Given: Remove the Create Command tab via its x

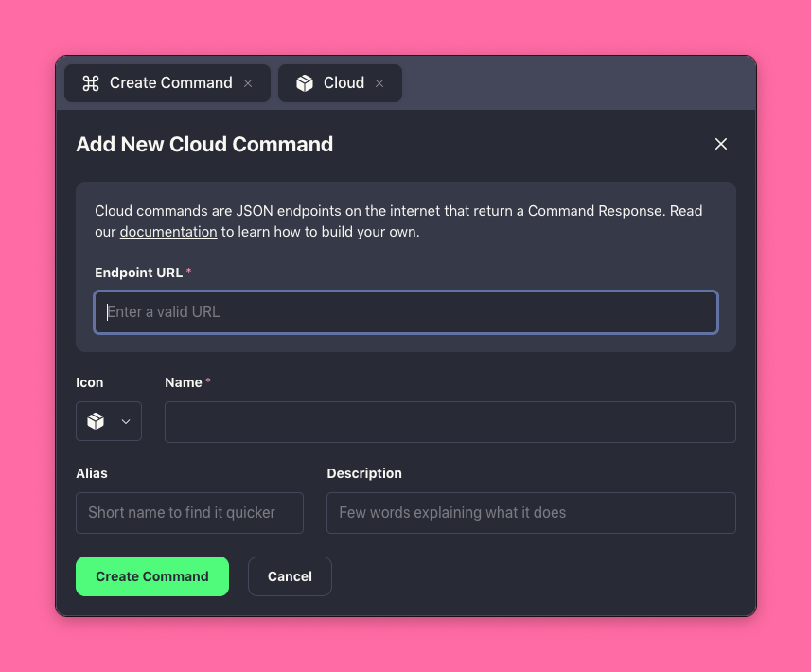Looking at the screenshot, I should pos(248,83).
